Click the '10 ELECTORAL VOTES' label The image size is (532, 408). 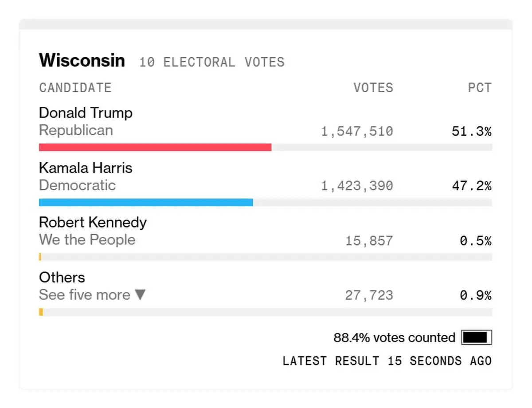coord(212,62)
